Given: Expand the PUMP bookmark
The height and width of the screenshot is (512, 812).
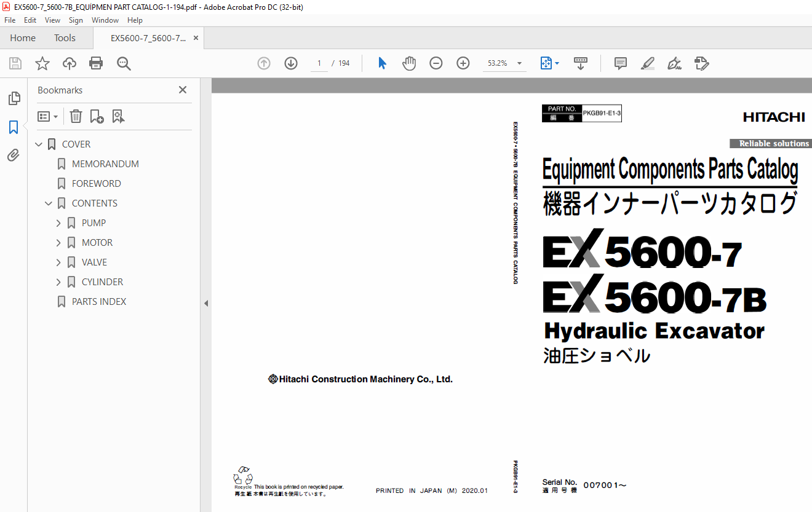Looking at the screenshot, I should pos(58,223).
